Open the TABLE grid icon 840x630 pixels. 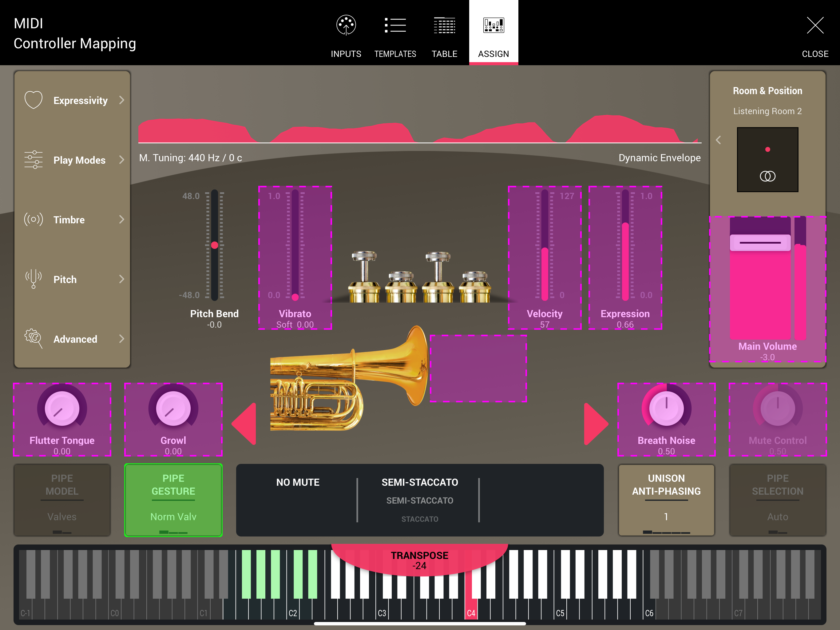coord(444,26)
